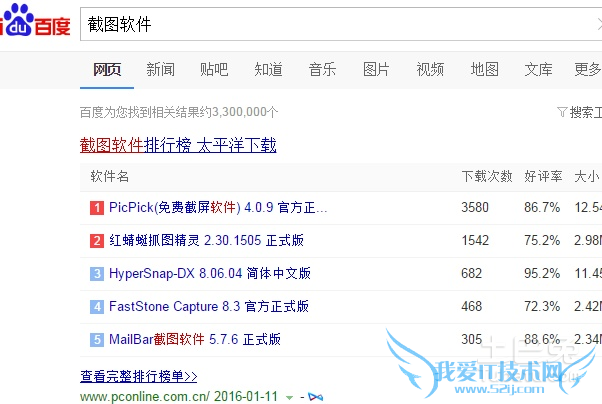Open 红蜻蜓抓图精灵 2.30.1505 link
The width and height of the screenshot is (602, 404).
(x=207, y=240)
